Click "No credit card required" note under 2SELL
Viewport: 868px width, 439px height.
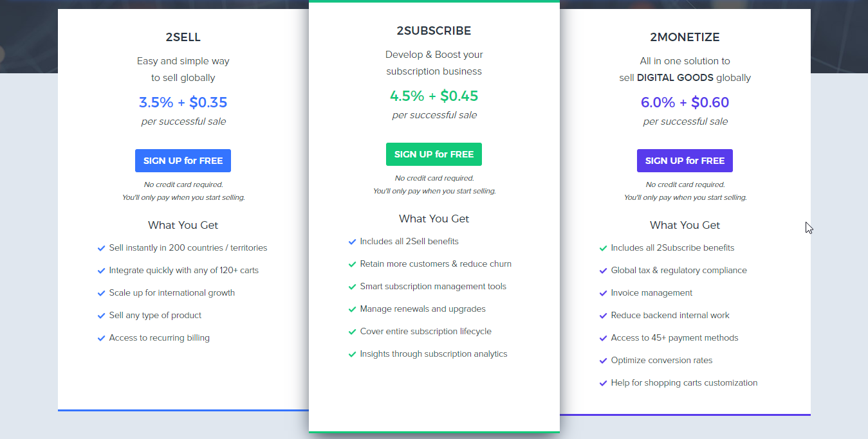click(x=183, y=184)
